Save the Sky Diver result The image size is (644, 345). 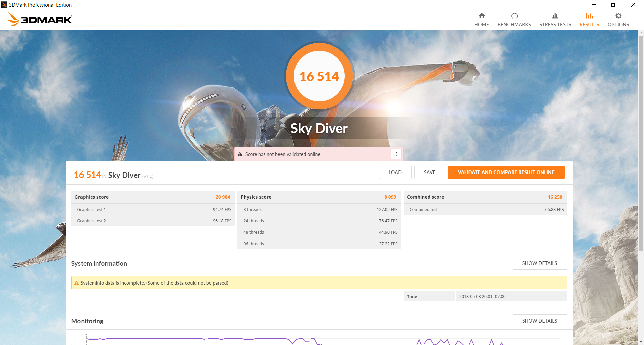pyautogui.click(x=430, y=172)
